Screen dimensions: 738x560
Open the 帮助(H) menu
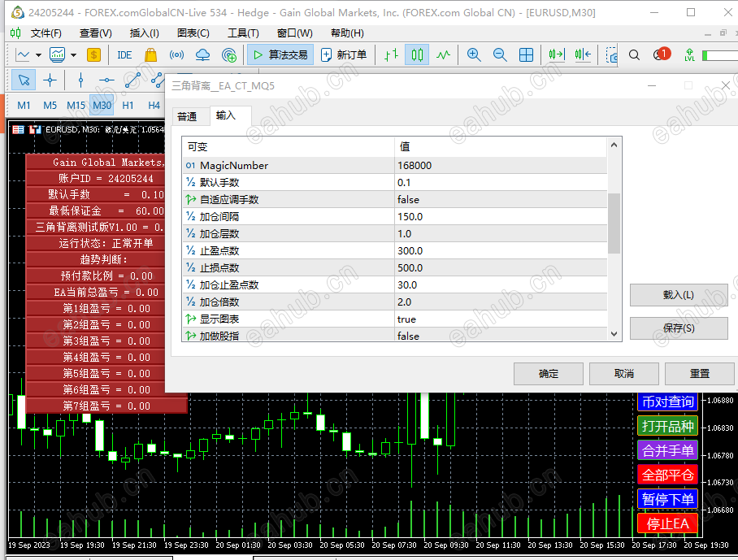(x=347, y=33)
